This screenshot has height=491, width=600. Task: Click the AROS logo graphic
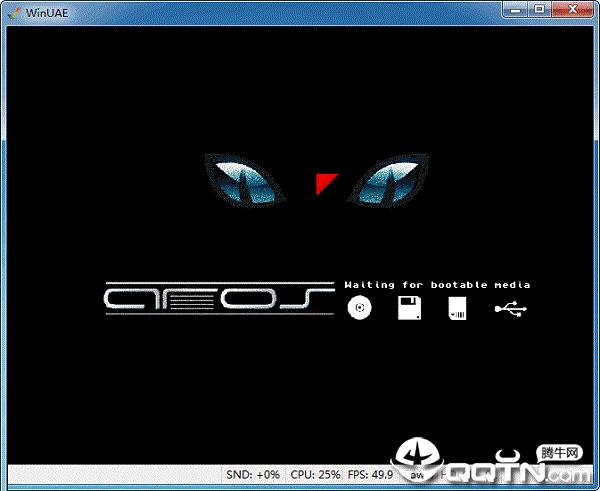(x=220, y=299)
